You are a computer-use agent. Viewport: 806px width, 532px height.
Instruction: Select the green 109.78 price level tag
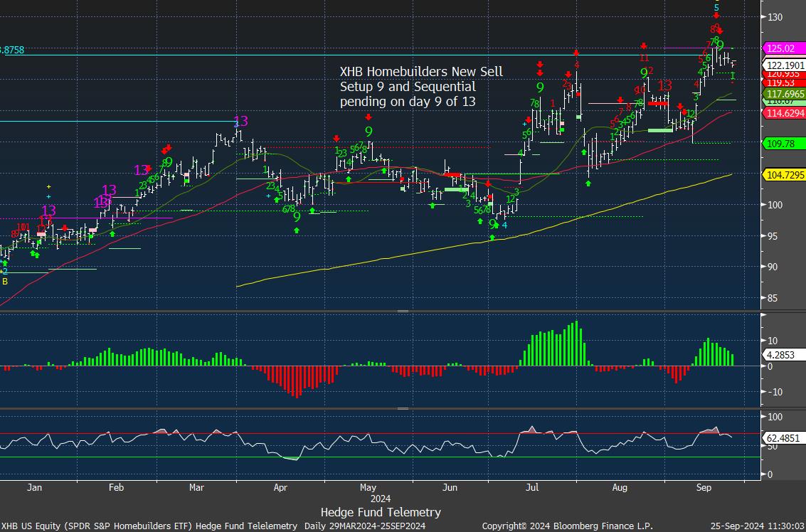780,144
